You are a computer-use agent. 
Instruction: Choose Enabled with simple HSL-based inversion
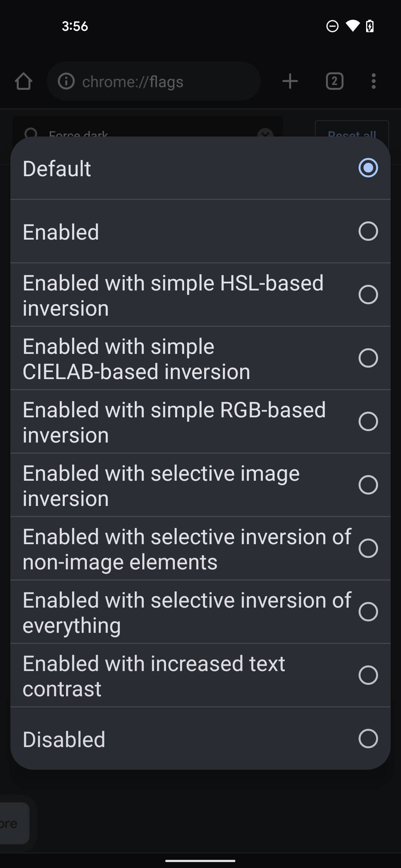click(368, 295)
